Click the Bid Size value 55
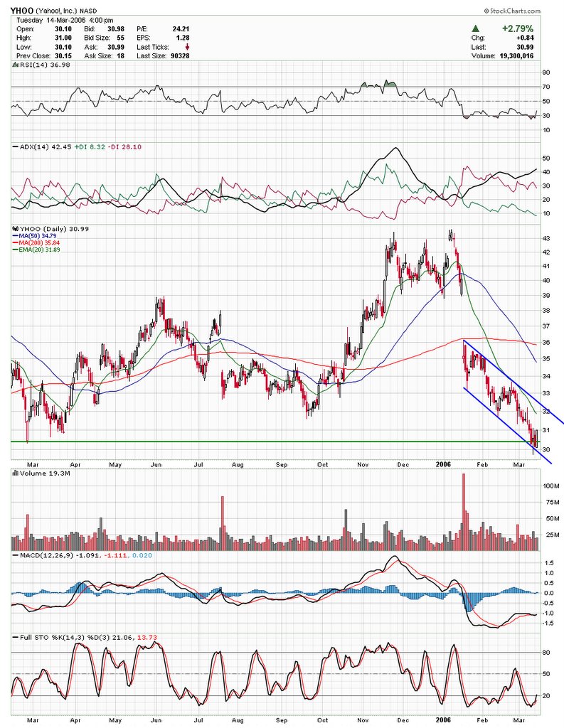564x728 pixels. (120, 38)
